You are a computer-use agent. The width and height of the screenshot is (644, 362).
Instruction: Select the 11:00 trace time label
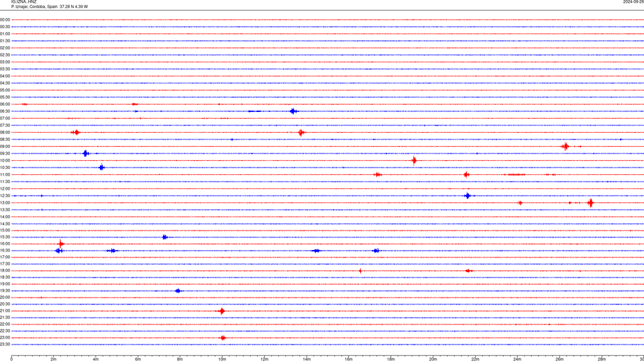5,175
